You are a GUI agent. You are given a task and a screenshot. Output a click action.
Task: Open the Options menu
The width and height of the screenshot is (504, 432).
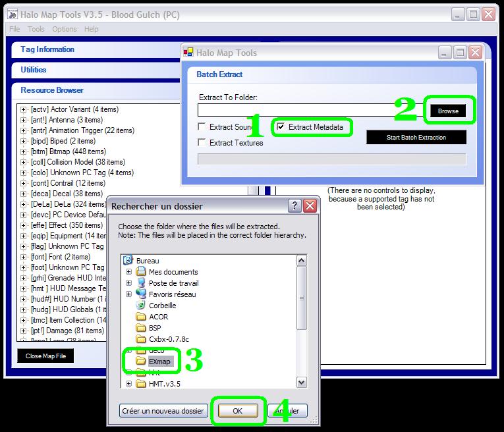point(65,29)
